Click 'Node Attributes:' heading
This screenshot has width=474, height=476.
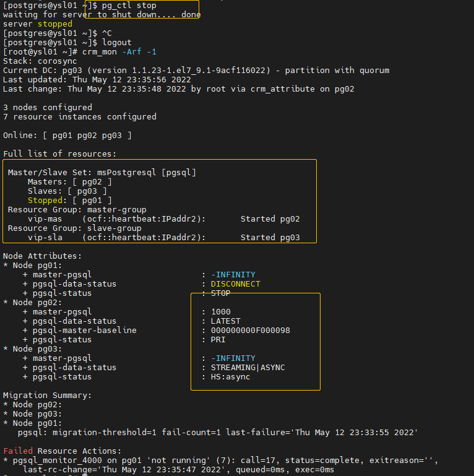pyautogui.click(x=43, y=256)
